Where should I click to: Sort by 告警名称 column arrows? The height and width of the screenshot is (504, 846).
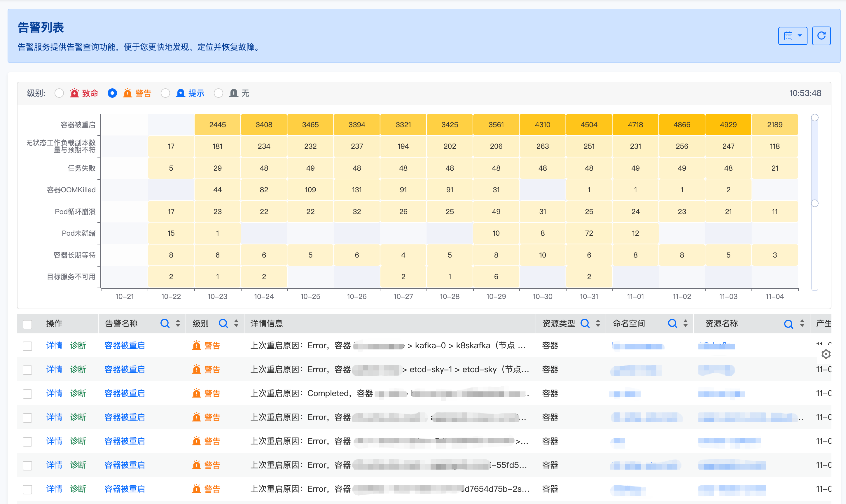[178, 323]
